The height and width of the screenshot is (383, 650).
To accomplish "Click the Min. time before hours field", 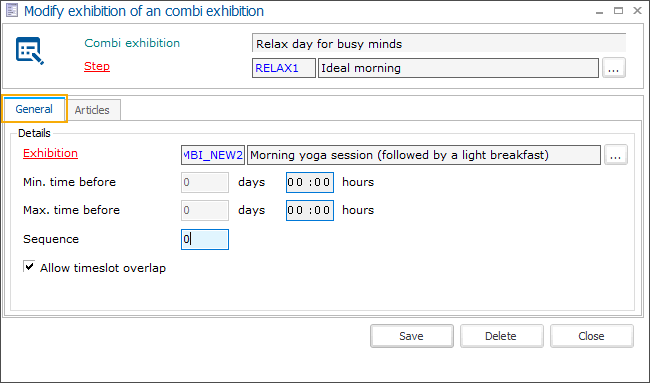I will [x=310, y=182].
